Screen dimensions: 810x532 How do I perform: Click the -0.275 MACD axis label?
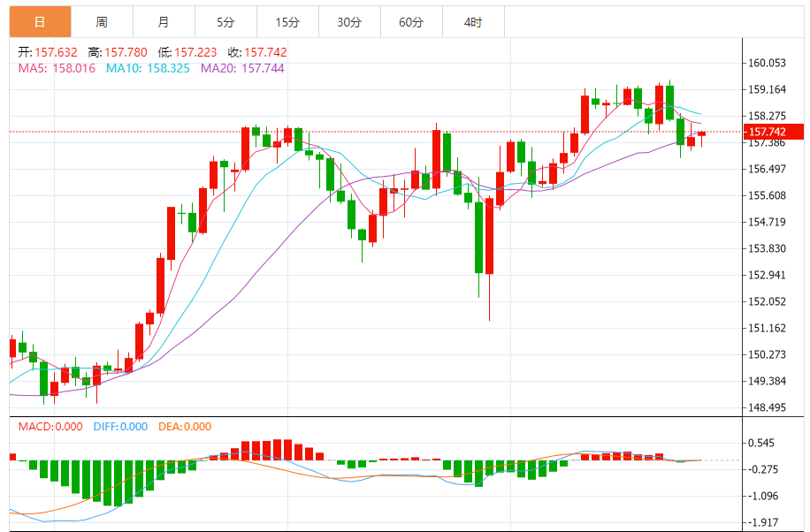763,469
